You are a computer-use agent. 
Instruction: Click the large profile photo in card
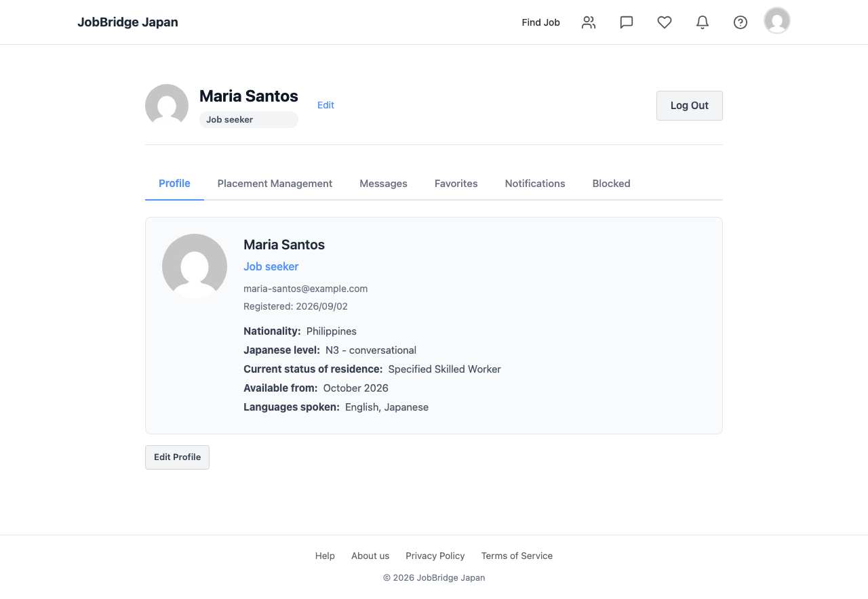tap(195, 266)
